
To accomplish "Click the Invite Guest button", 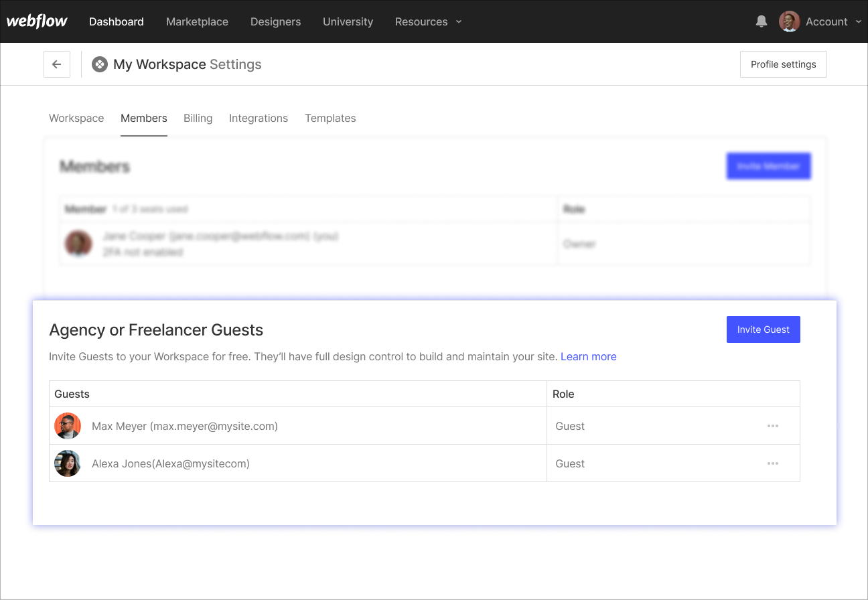I will [x=763, y=329].
